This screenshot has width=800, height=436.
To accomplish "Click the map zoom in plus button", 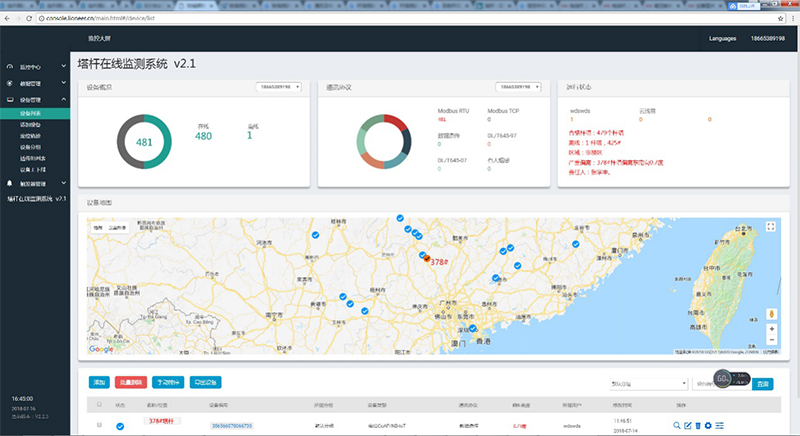I will pyautogui.click(x=771, y=329).
